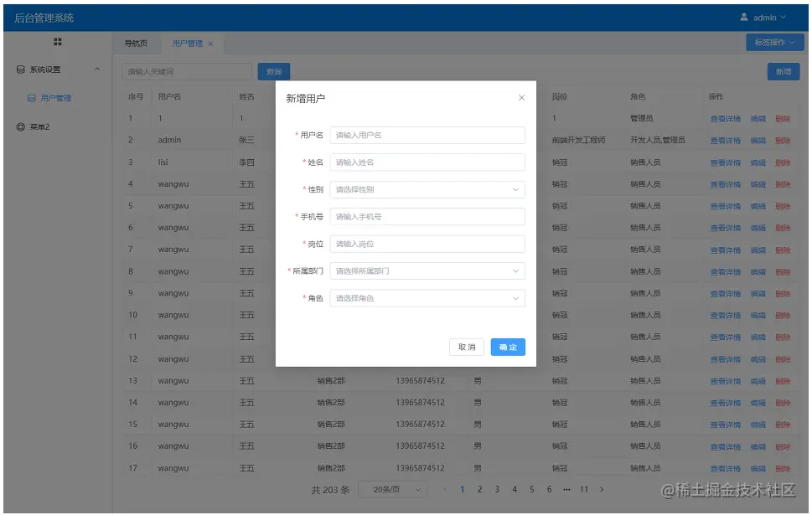Viewport: 812px width, 515px height.
Task: Click 查看详情 for row 10
Action: pyautogui.click(x=725, y=315)
